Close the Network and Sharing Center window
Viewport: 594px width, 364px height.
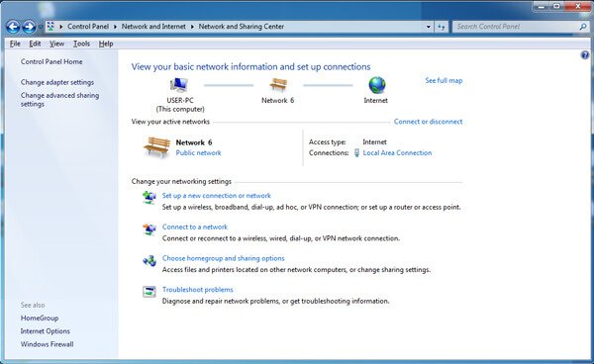pyautogui.click(x=578, y=7)
